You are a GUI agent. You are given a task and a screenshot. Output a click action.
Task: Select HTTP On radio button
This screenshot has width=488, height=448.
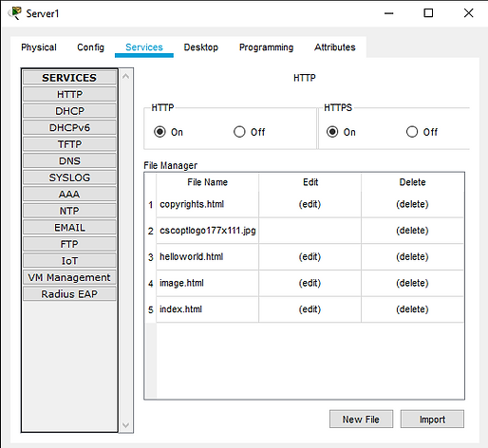tap(160, 132)
